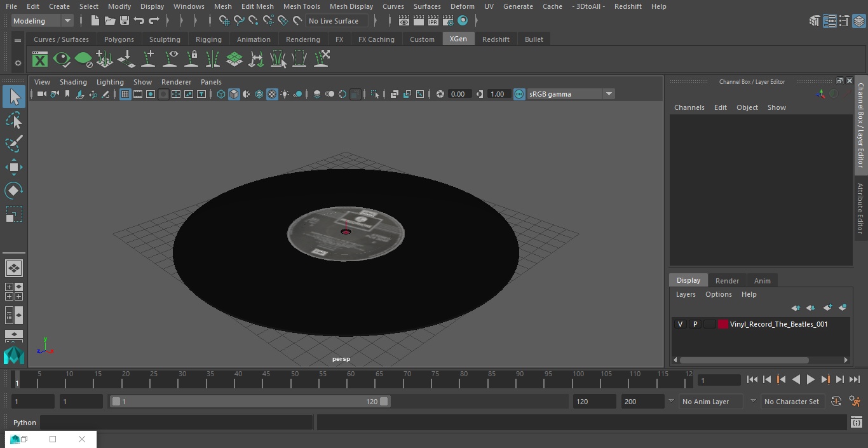Screen dimensions: 868x448
Task: Click the Create new layer icon
Action: pyautogui.click(x=827, y=308)
